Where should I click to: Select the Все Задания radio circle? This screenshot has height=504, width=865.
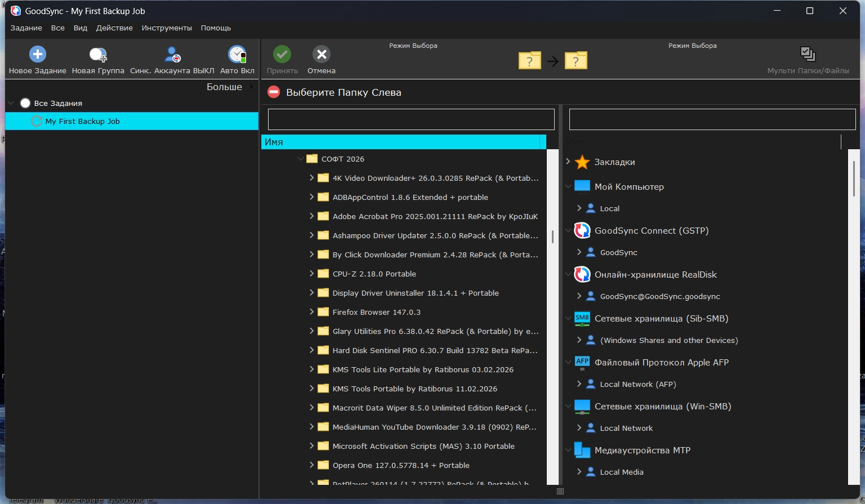coord(25,103)
